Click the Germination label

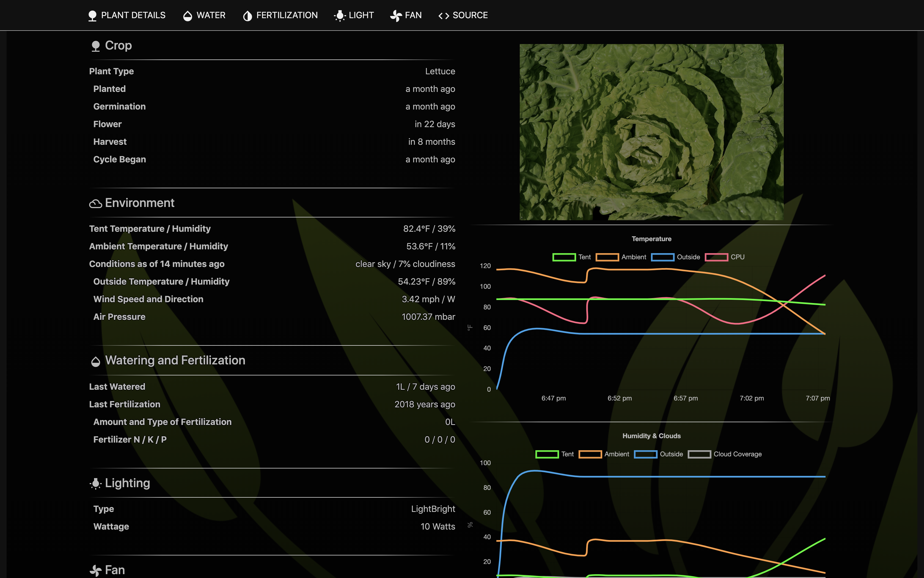120,107
